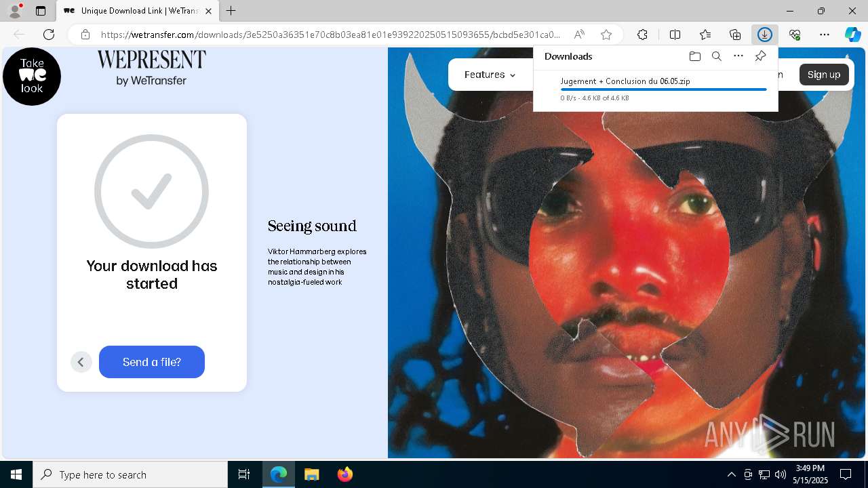Open the Edge profile icon
The image size is (868, 488).
tap(14, 11)
